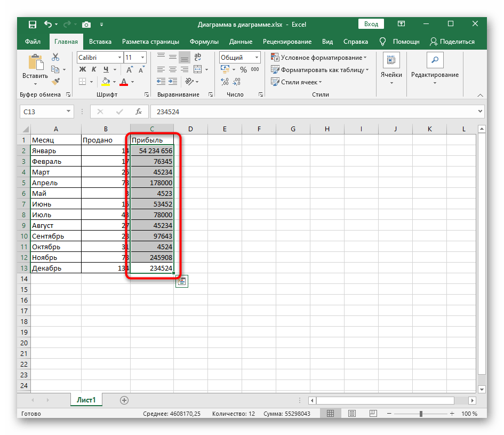
Task: Save the workbook using the floppy icon
Action: (32, 25)
